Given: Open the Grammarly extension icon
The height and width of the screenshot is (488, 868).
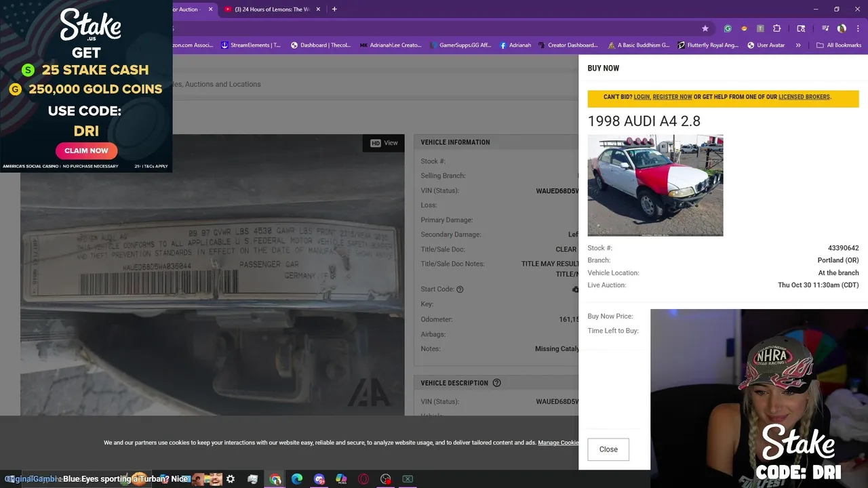Looking at the screenshot, I should click(x=728, y=28).
